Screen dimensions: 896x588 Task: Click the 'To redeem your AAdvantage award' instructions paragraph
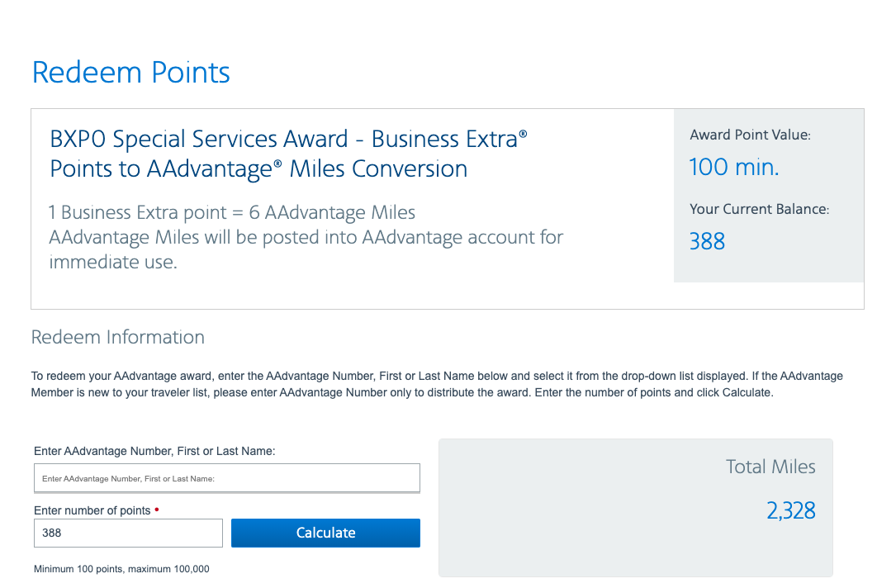point(437,384)
